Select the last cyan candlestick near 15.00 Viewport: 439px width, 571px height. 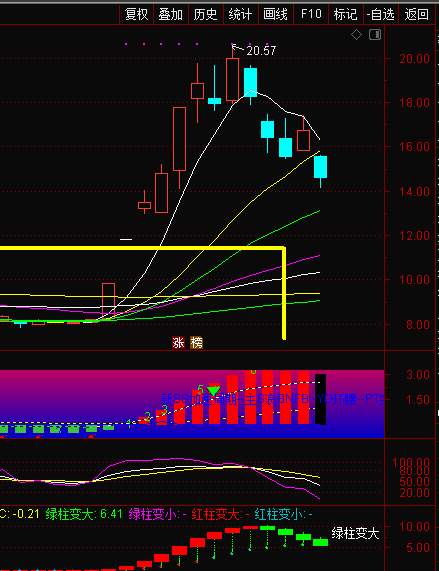(320, 167)
